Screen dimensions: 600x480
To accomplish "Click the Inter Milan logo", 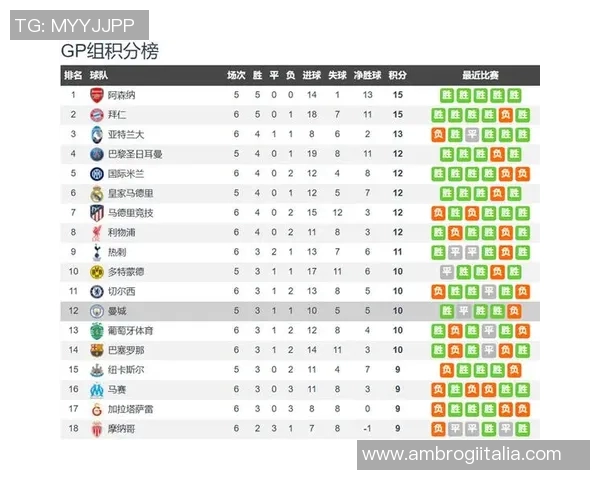I will pyautogui.click(x=96, y=173).
